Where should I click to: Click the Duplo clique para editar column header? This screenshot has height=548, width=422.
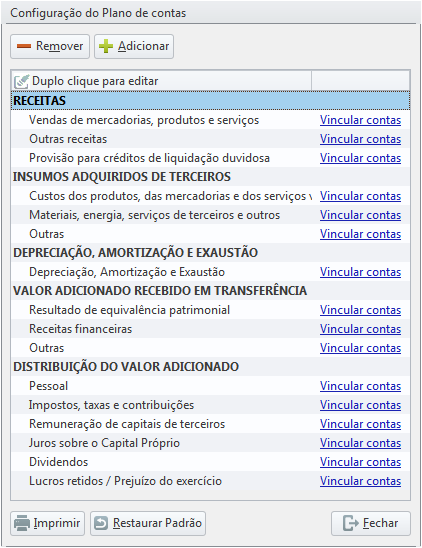[x=161, y=81]
